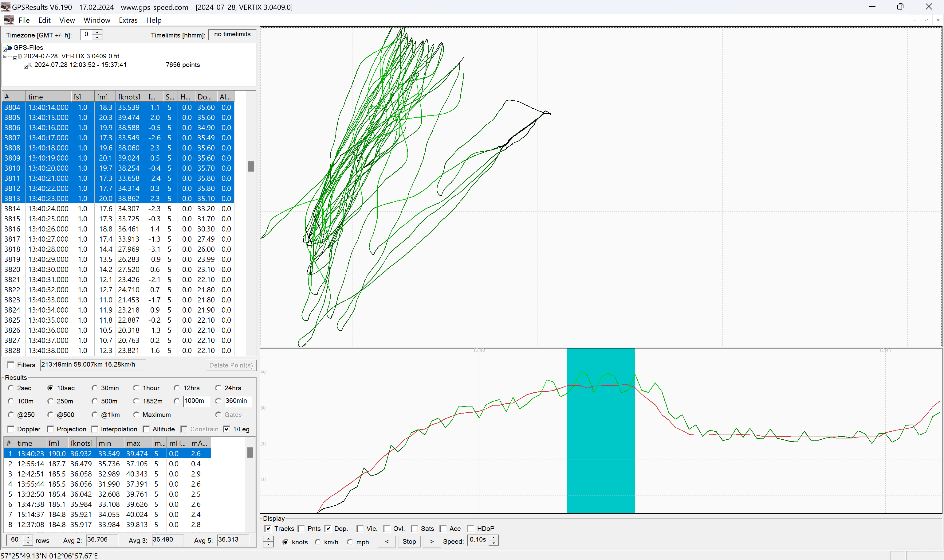Image resolution: width=944 pixels, height=560 pixels.
Task: Increase the Timezone GMT offset
Action: (97, 33)
